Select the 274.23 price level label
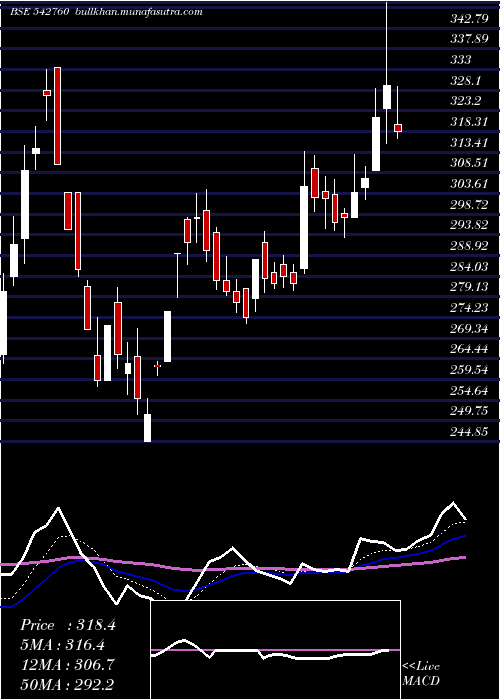 pos(469,308)
